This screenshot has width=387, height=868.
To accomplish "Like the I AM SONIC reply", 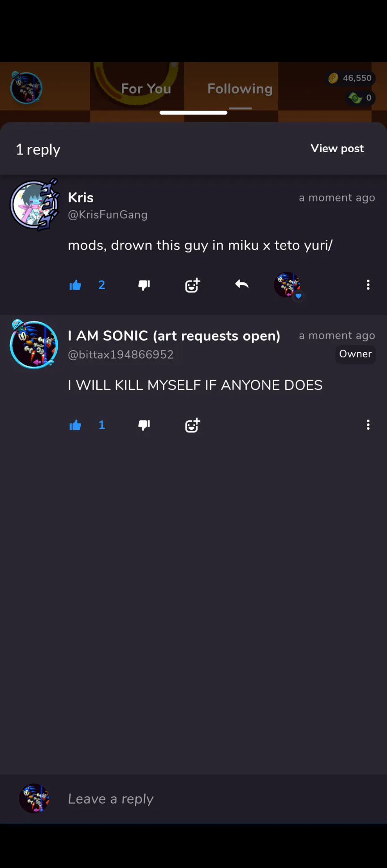I will pyautogui.click(x=75, y=425).
